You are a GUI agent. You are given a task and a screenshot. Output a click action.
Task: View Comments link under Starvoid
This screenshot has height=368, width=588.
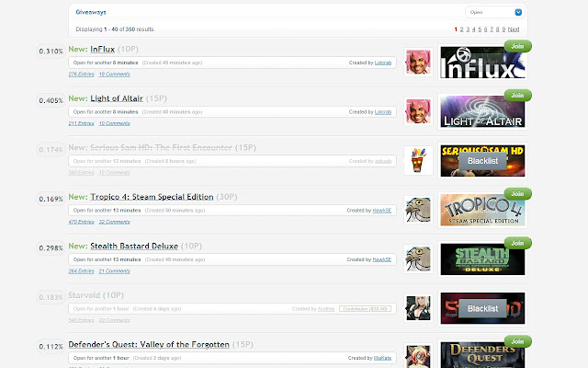[114, 320]
